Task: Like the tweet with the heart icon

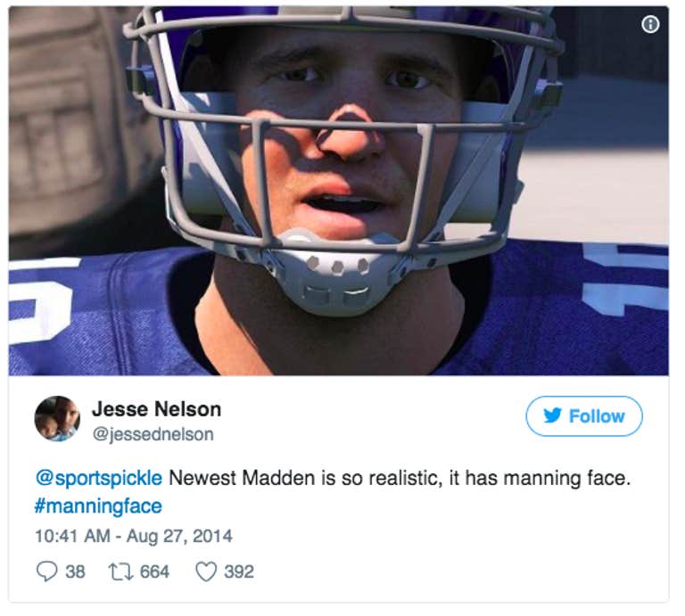Action: pyautogui.click(x=206, y=571)
